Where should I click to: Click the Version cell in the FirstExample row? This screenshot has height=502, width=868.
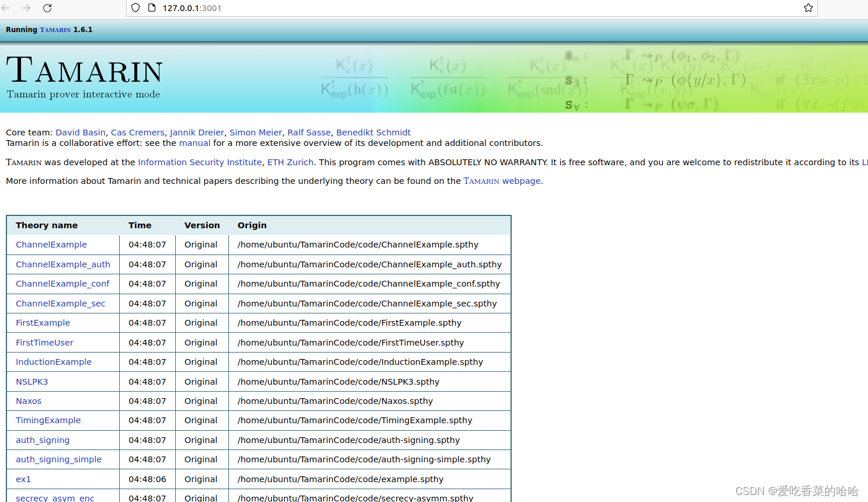201,323
